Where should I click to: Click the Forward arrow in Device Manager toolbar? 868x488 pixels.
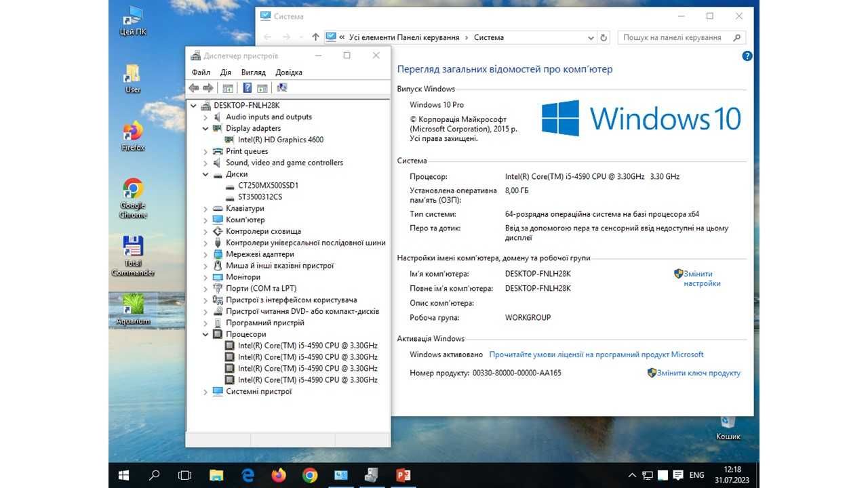click(208, 88)
